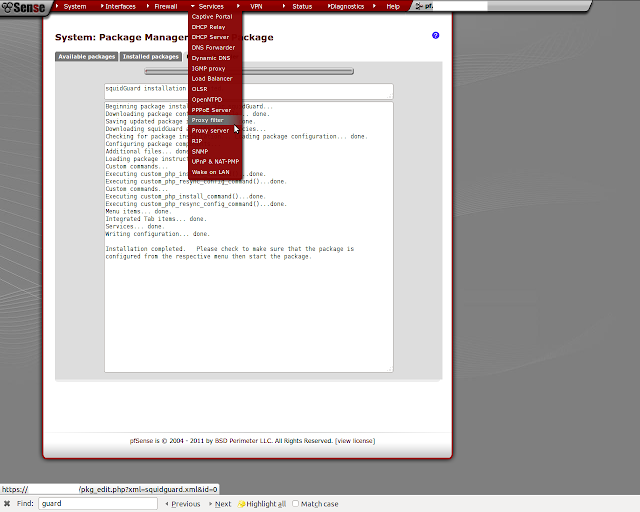The width and height of the screenshot is (640, 512).
Task: Click the Highlight all marker icon
Action: point(241,504)
